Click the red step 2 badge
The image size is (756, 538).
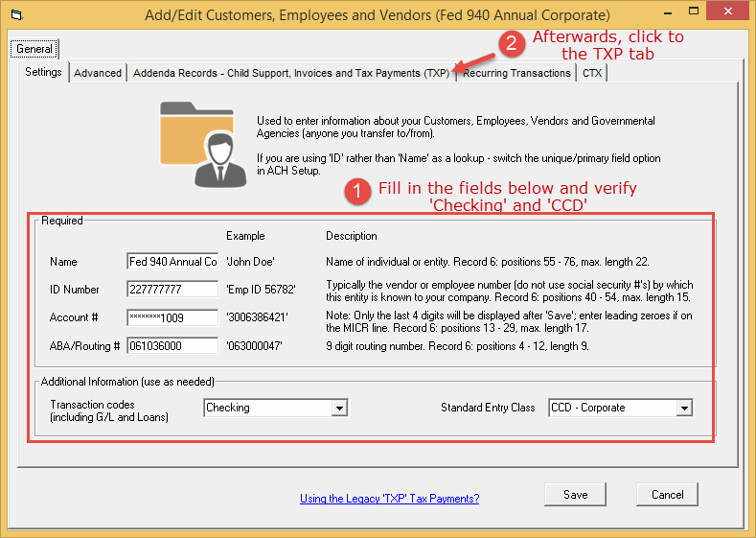pyautogui.click(x=513, y=42)
